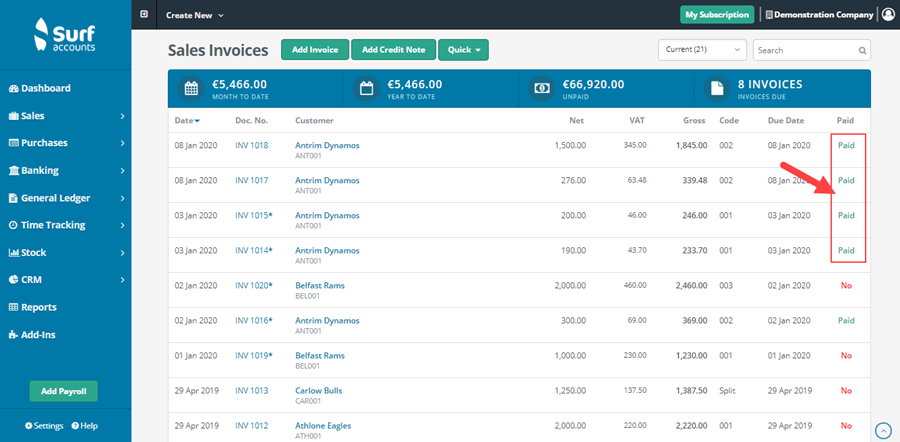Open invoice INV 1017
Image resolution: width=900 pixels, height=442 pixels.
pos(251,181)
